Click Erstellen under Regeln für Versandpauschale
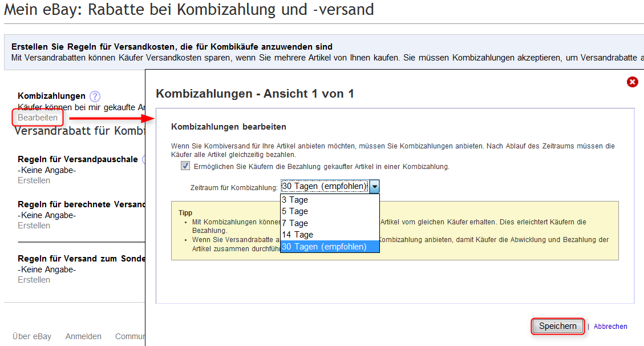644x346 pixels. [x=34, y=180]
